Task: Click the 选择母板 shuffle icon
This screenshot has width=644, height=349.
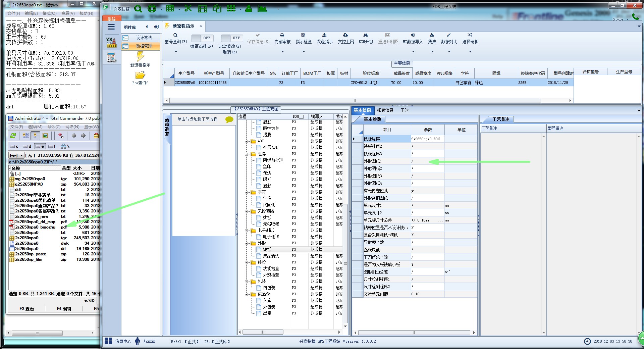Action: point(470,35)
